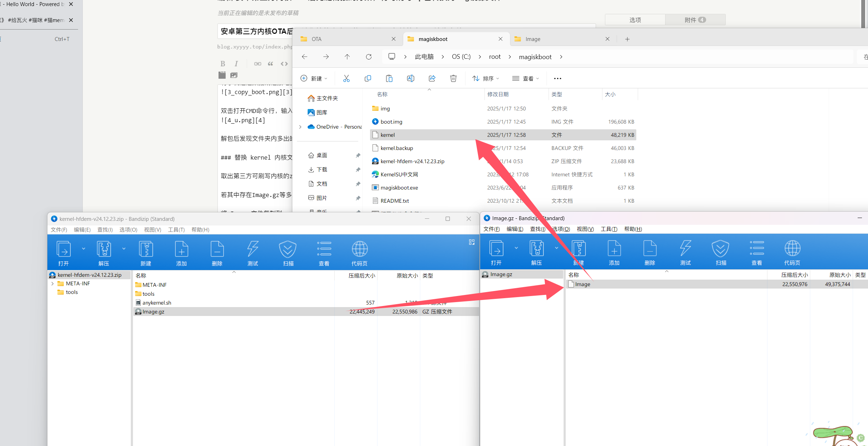Click Share icon in Explorer toolbar
The height and width of the screenshot is (446, 868).
pos(432,78)
